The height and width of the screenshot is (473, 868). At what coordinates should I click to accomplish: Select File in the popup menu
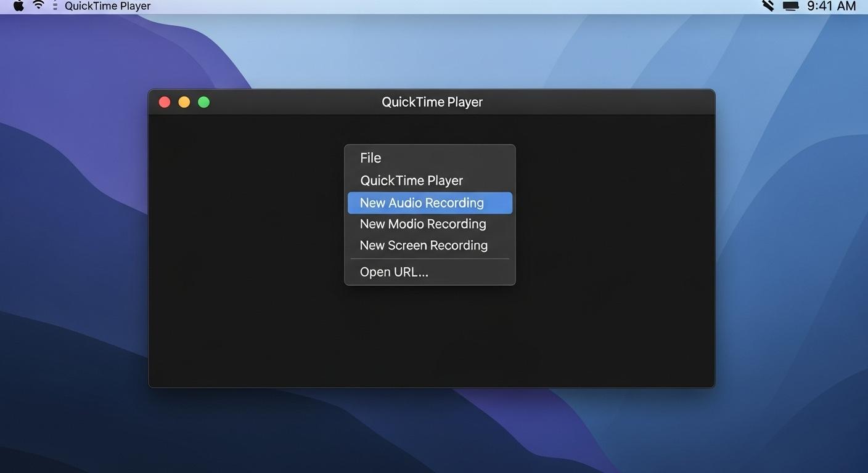[x=371, y=158]
